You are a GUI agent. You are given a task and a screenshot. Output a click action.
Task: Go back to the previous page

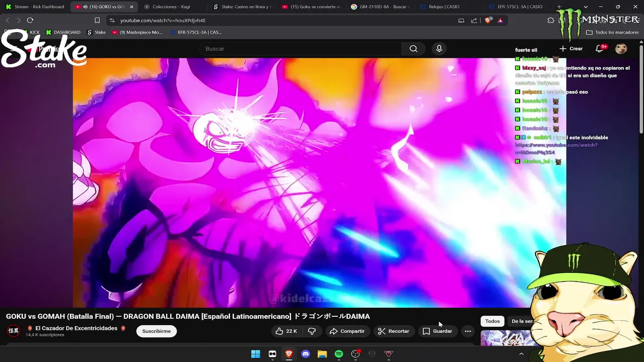(8, 20)
